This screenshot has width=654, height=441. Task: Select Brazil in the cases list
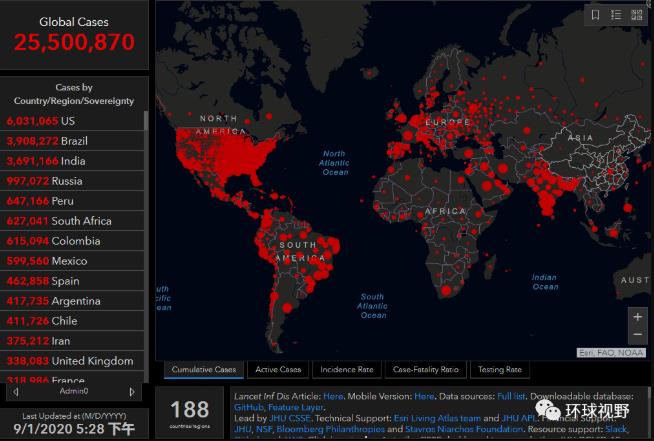pyautogui.click(x=75, y=141)
